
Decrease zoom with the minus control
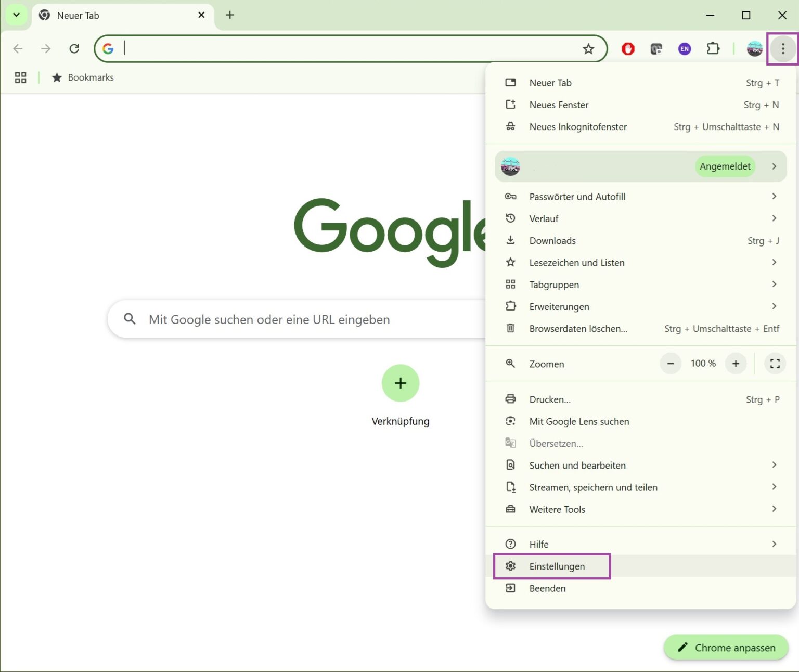click(x=671, y=364)
